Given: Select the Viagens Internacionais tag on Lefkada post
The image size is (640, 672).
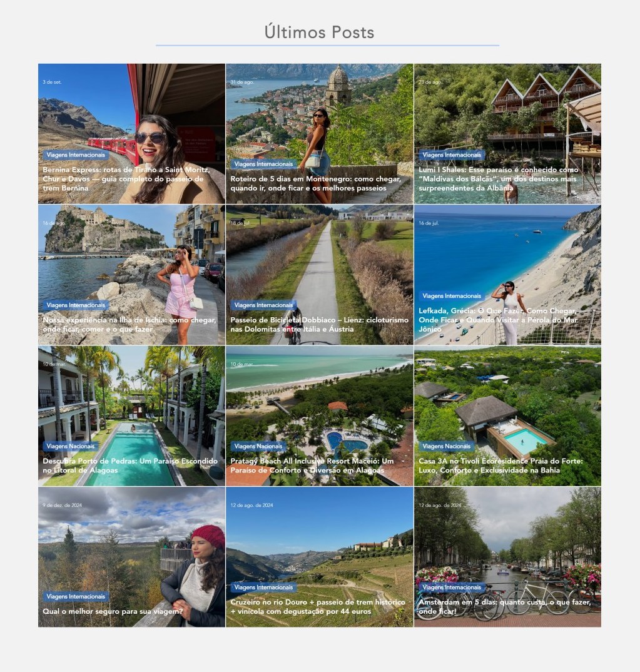Looking at the screenshot, I should [x=452, y=296].
